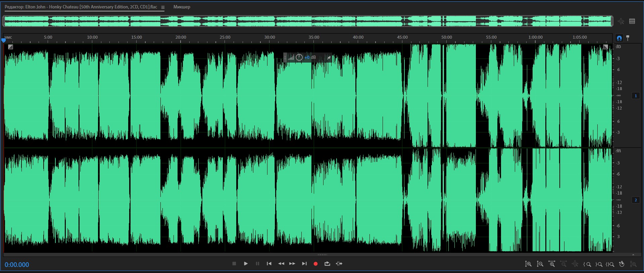Toggle right channel 2 enable button

636,200
